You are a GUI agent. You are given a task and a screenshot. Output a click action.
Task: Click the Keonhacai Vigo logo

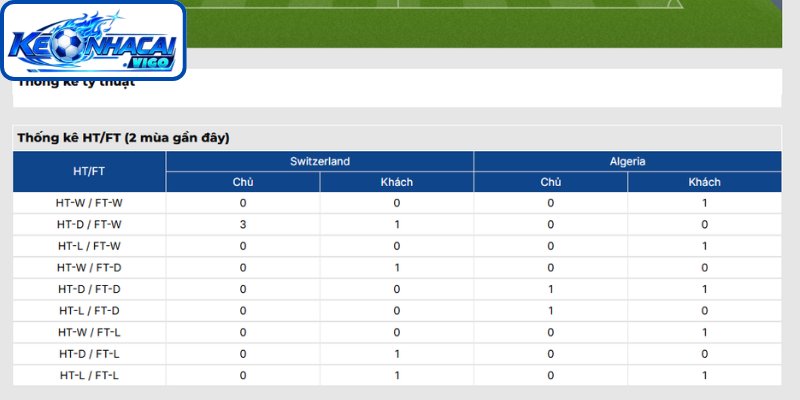pyautogui.click(x=93, y=40)
